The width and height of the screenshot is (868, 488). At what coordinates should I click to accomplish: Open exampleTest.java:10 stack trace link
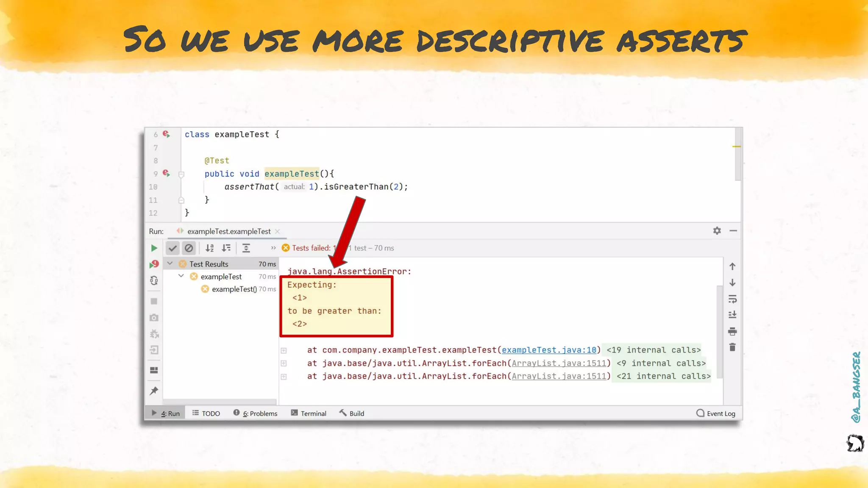pyautogui.click(x=549, y=350)
